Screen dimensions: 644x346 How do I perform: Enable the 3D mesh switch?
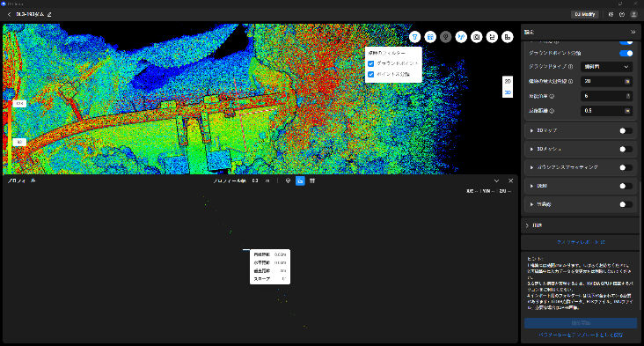click(x=626, y=149)
